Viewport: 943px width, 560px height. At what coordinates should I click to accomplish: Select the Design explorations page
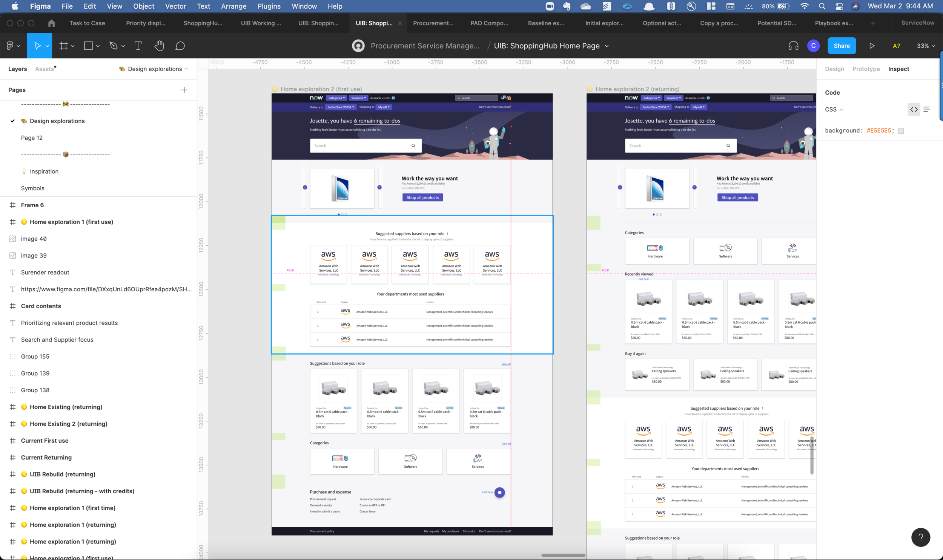coord(57,121)
